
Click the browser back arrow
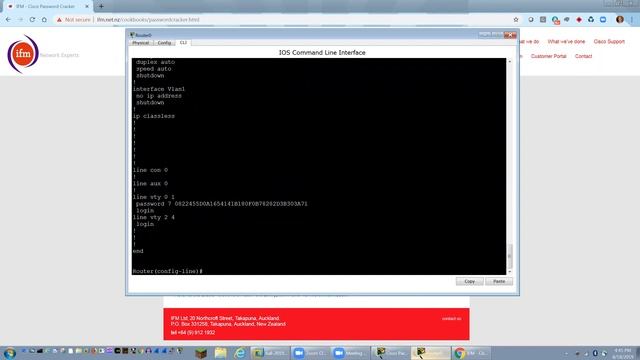8,20
